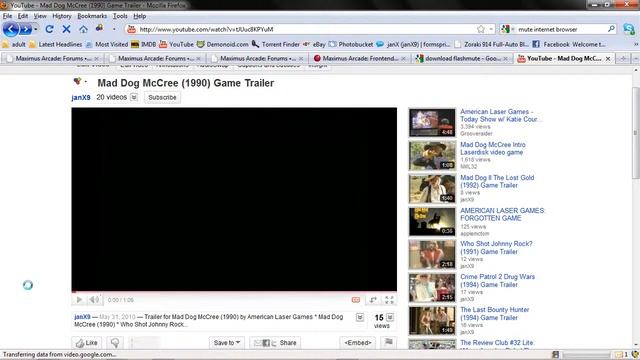Open the Bookmarks menu
640x360 pixels.
click(92, 16)
